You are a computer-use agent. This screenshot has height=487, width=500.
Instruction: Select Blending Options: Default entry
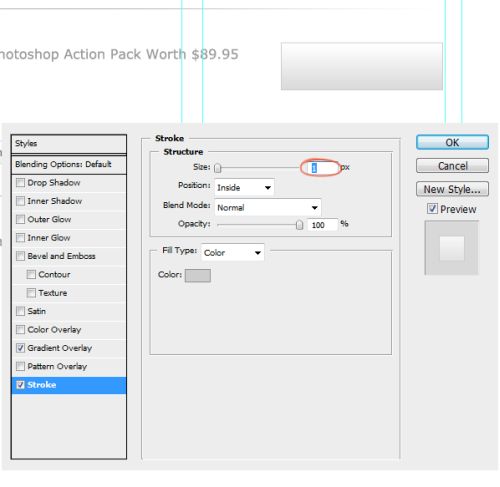69,164
